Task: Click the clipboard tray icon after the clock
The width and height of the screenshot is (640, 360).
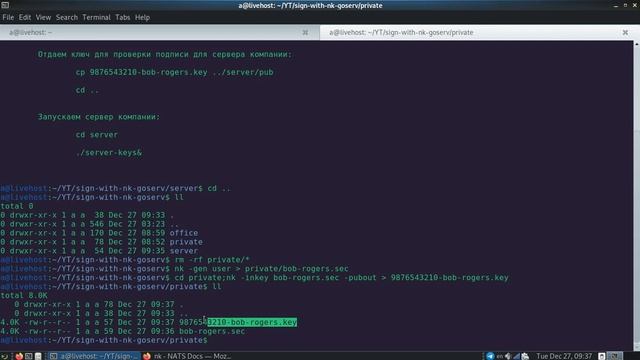Action: [602, 356]
